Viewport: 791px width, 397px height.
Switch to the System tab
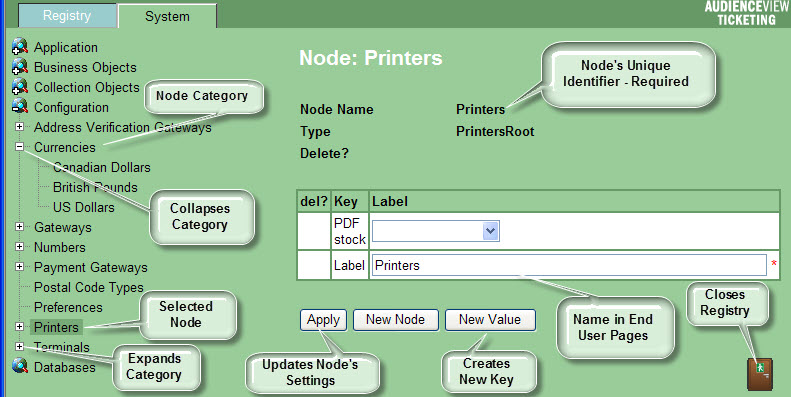pyautogui.click(x=167, y=16)
